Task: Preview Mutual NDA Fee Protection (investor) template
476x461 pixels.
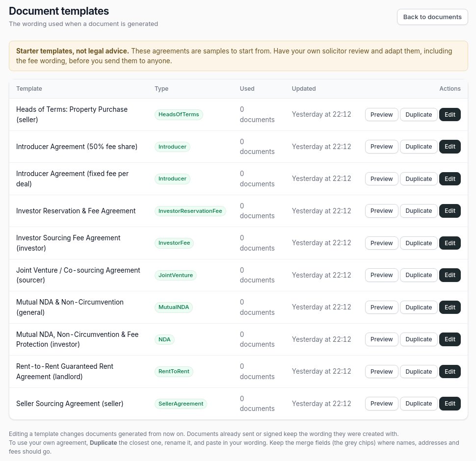Action: (382, 339)
